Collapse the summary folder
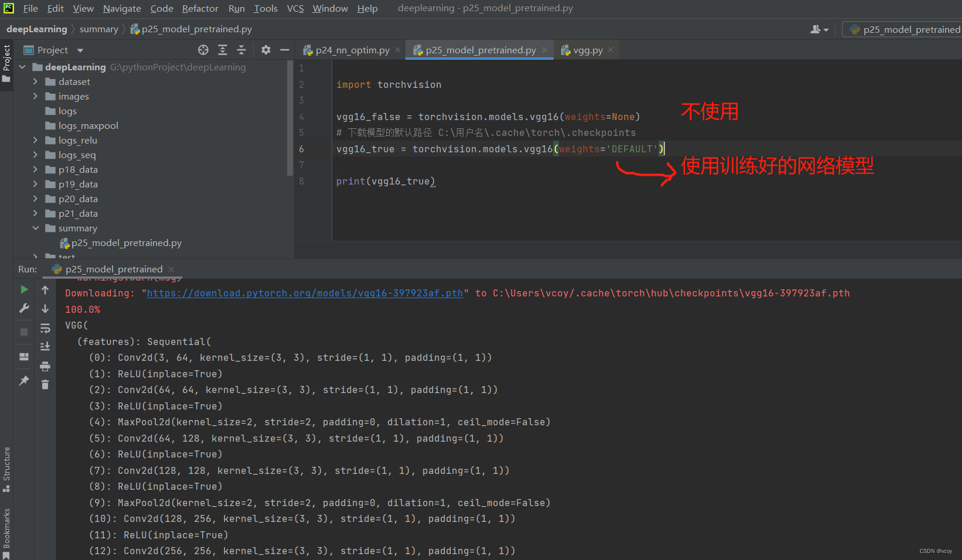962x560 pixels. pyautogui.click(x=35, y=228)
